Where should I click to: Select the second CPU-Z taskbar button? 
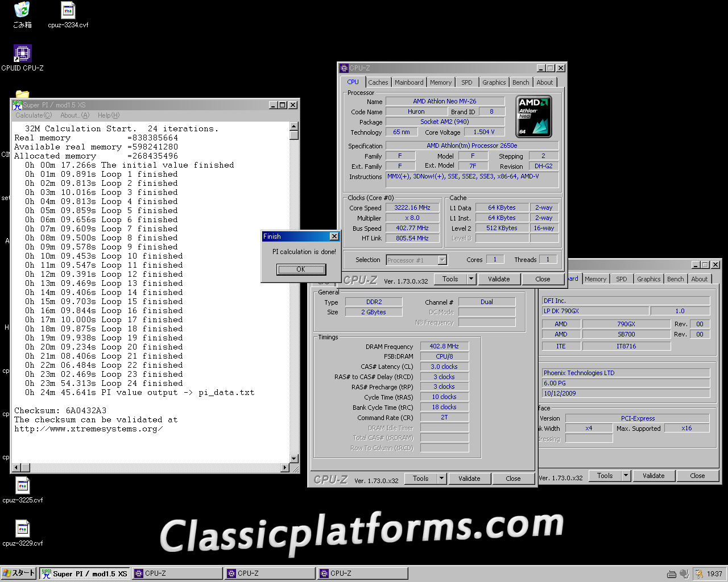pos(270,573)
